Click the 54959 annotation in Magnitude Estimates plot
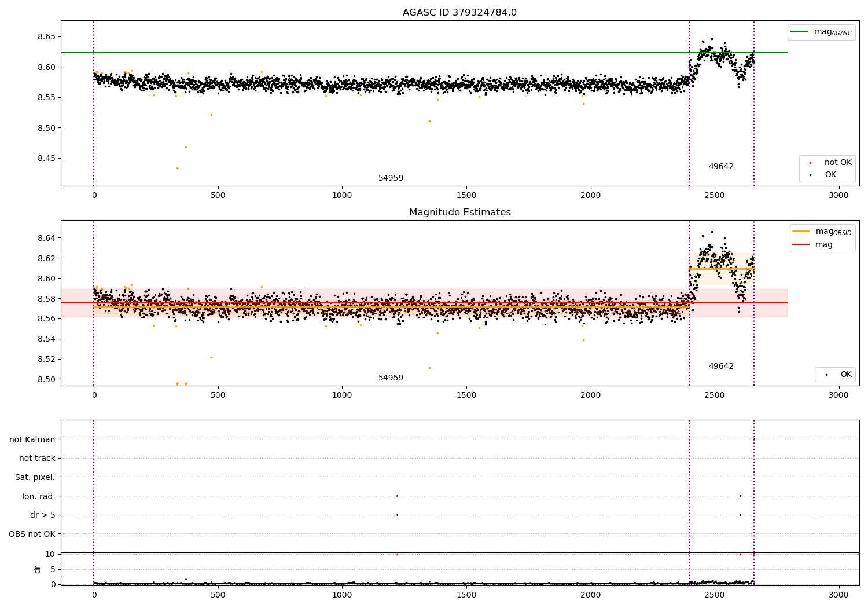 (391, 378)
